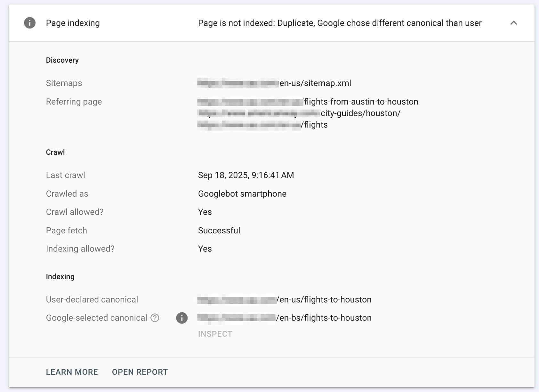
Task: Click the Page indexing info icon
Action: 30,23
